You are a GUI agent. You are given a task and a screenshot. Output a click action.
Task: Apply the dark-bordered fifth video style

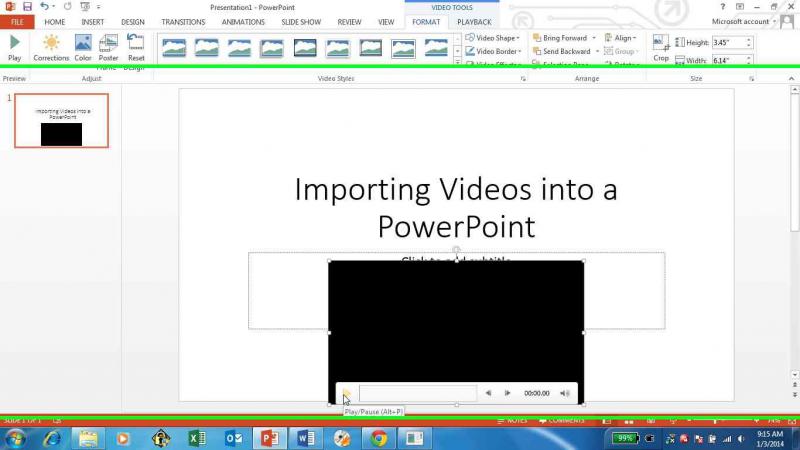pyautogui.click(x=305, y=48)
